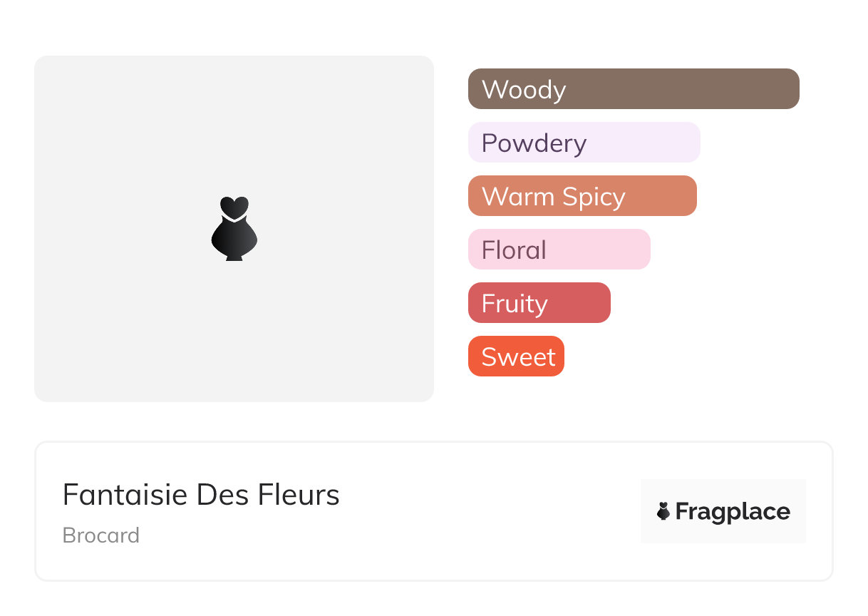Pick the pink Floral accord bar

pos(559,250)
